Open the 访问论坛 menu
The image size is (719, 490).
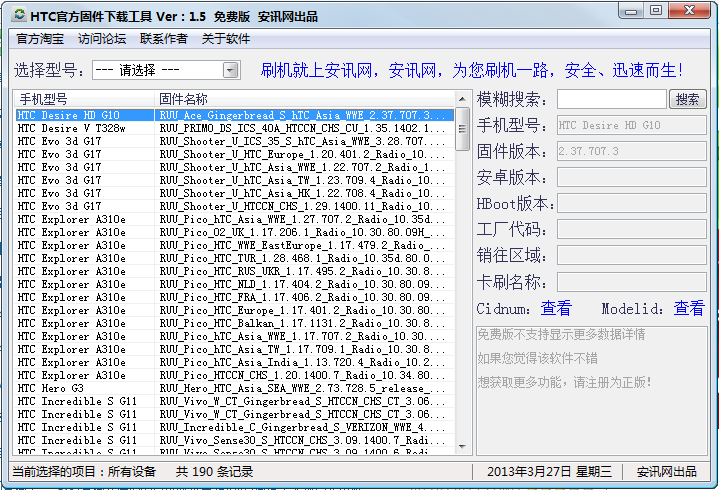click(x=102, y=39)
